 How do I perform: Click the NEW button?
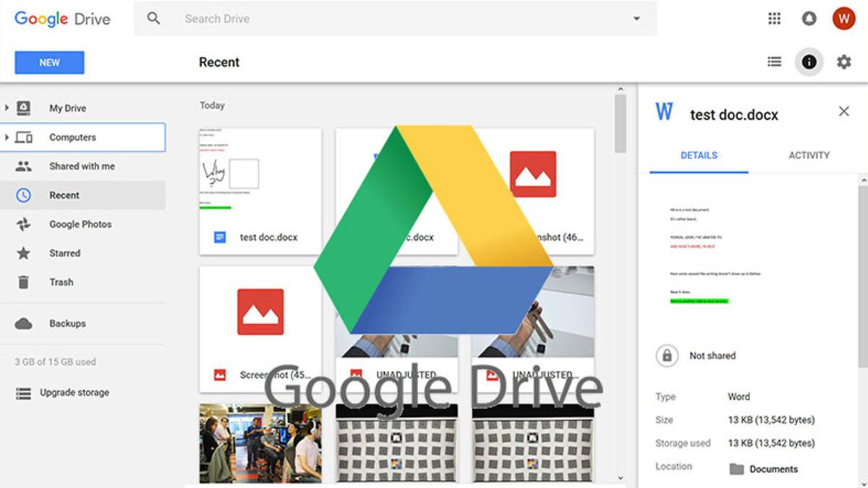tap(48, 63)
